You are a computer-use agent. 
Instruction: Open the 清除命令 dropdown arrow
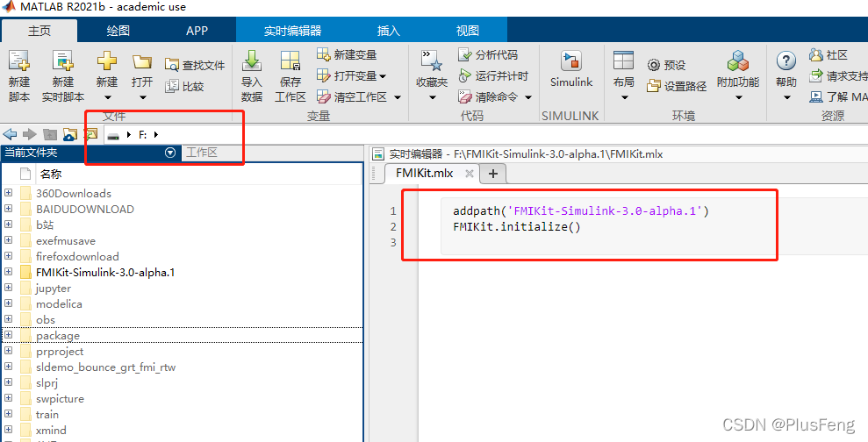point(528,97)
